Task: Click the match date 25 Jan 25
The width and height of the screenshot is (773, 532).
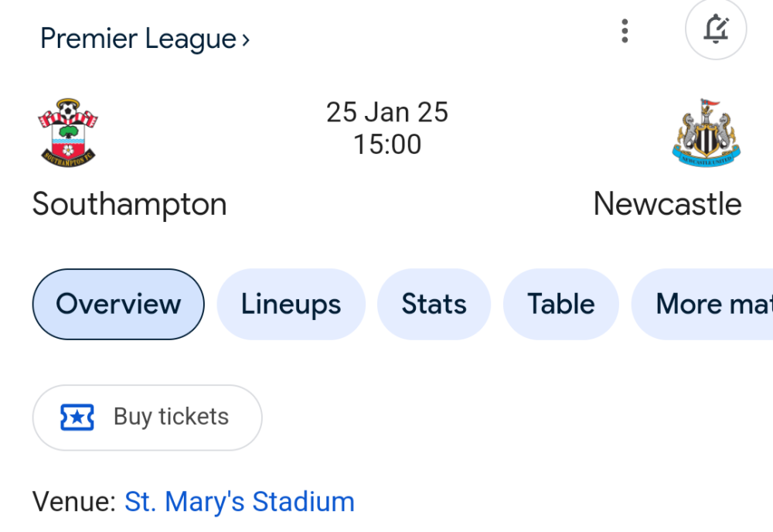Action: 387,112
